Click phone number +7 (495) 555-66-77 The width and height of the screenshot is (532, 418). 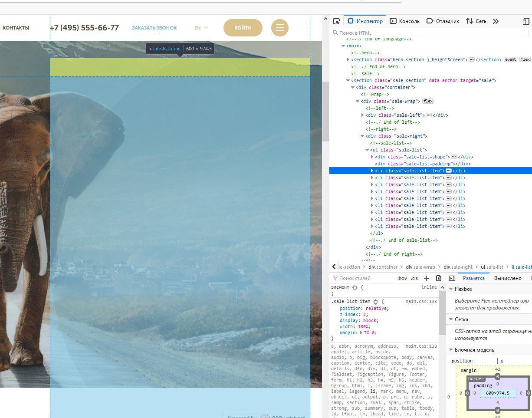click(84, 28)
